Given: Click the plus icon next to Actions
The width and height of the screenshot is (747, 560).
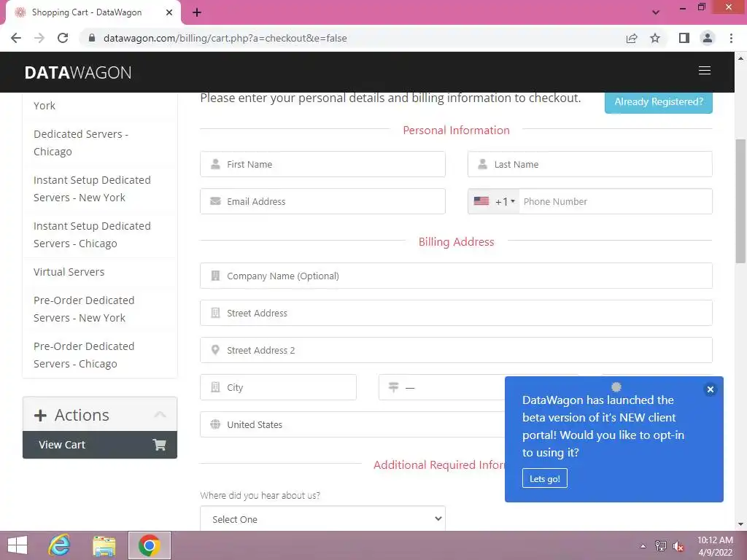Looking at the screenshot, I should click(41, 415).
